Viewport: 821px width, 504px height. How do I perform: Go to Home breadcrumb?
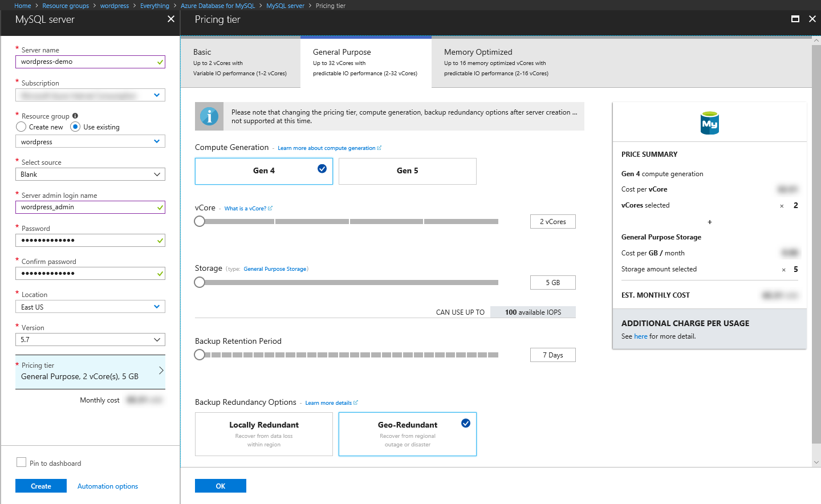coord(23,6)
